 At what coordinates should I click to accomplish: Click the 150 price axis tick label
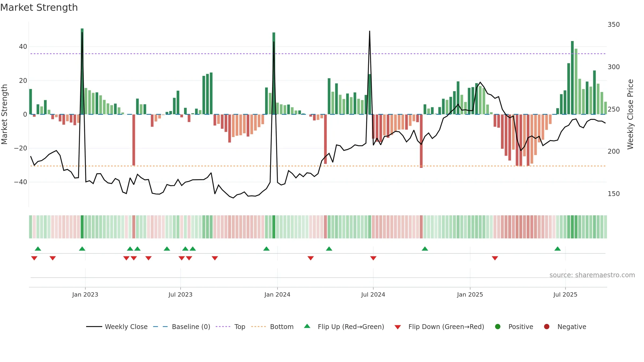pyautogui.click(x=614, y=194)
